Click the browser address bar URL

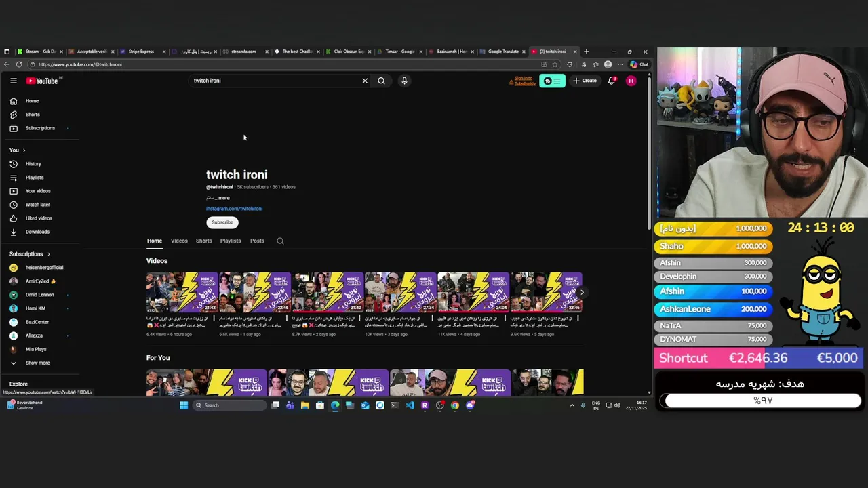(x=80, y=64)
